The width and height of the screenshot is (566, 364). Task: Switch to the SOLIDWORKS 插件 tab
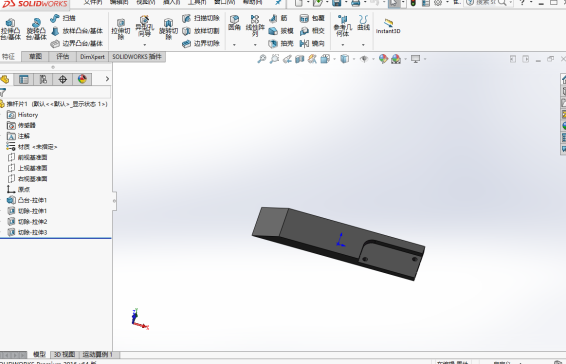[137, 57]
